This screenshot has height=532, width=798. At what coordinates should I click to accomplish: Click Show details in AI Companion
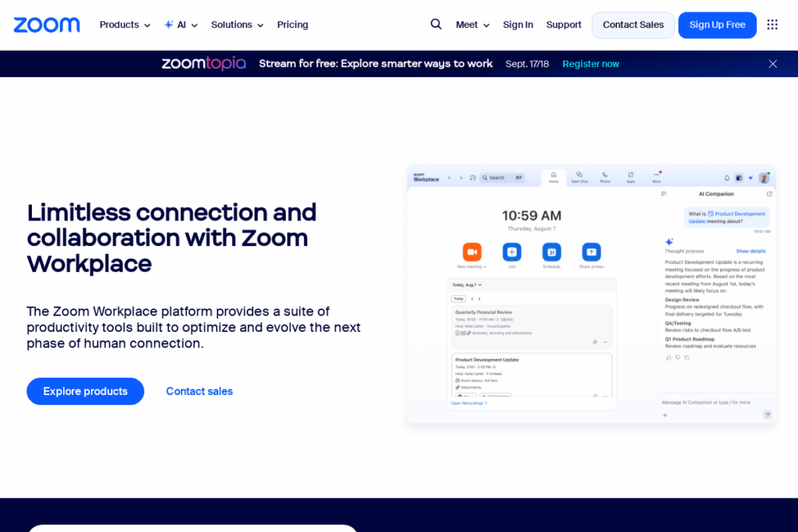tap(750, 252)
